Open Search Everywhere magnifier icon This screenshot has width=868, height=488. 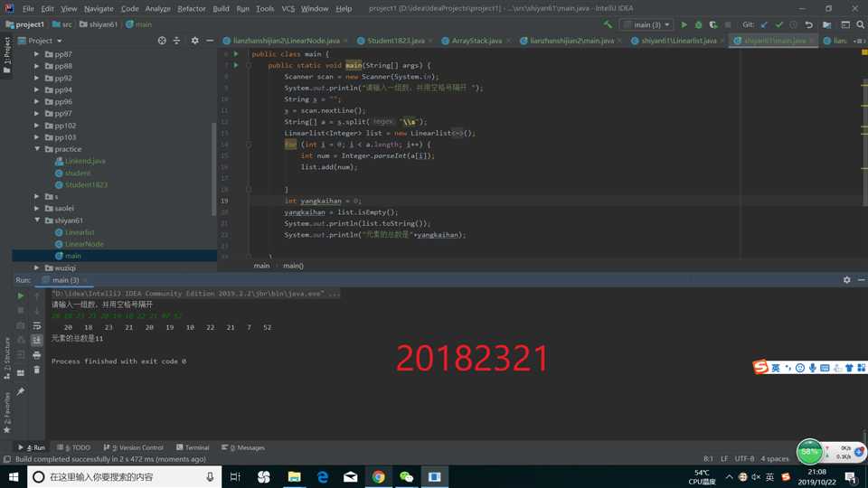[860, 24]
